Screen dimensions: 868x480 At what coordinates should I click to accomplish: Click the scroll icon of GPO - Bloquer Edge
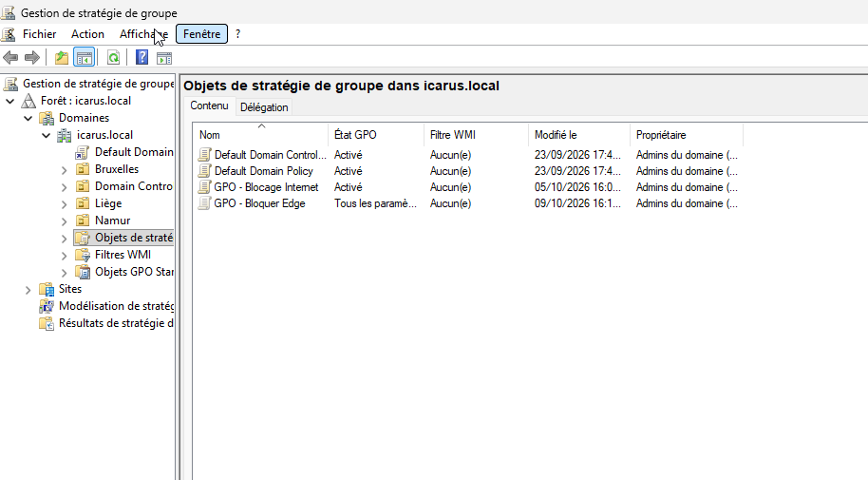(205, 203)
